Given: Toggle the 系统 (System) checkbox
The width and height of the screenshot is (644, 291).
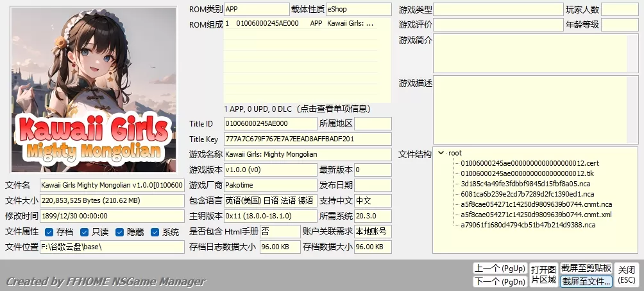Looking at the screenshot, I should [x=155, y=232].
